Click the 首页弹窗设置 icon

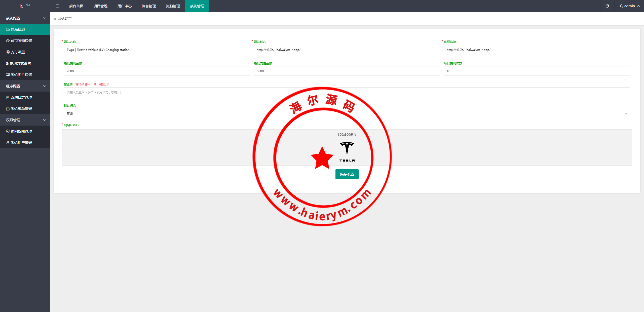click(8, 41)
